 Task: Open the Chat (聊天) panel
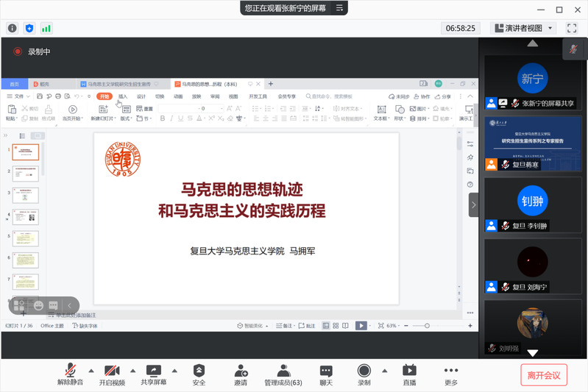tap(326, 374)
